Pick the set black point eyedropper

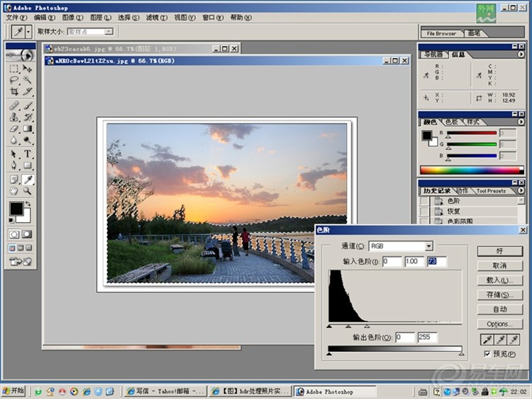click(x=487, y=339)
